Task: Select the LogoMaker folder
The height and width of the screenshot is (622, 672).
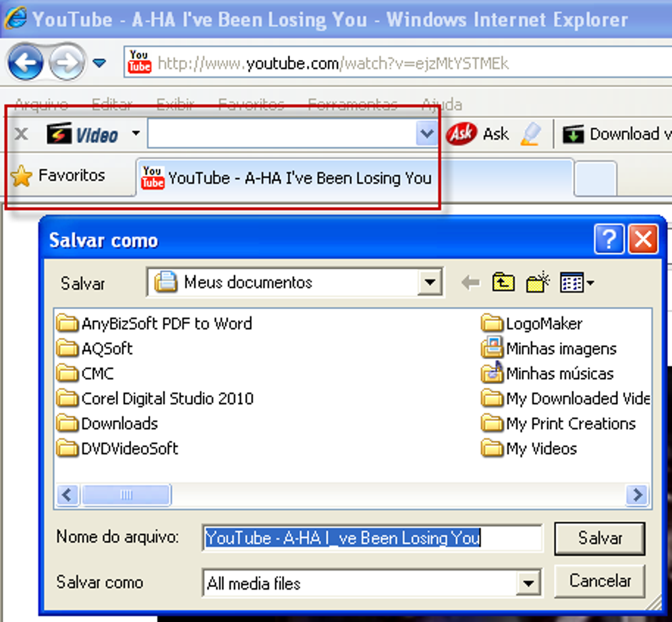Action: pos(532,324)
